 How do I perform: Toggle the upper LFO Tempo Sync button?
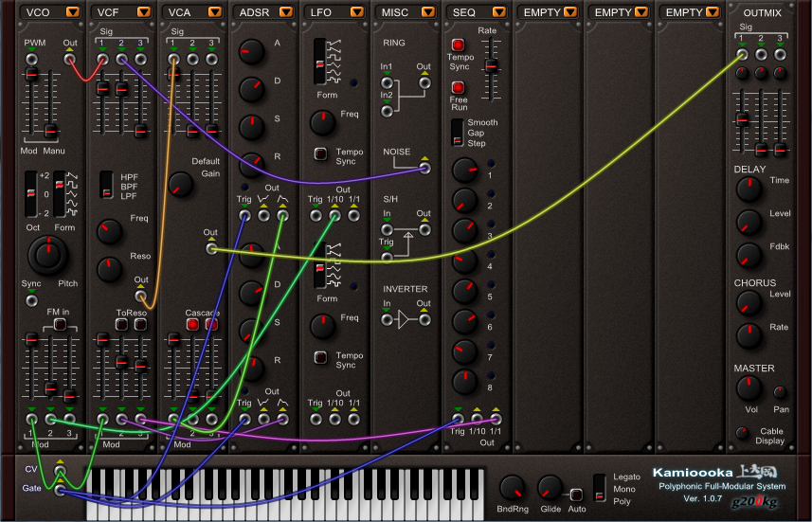[x=320, y=153]
